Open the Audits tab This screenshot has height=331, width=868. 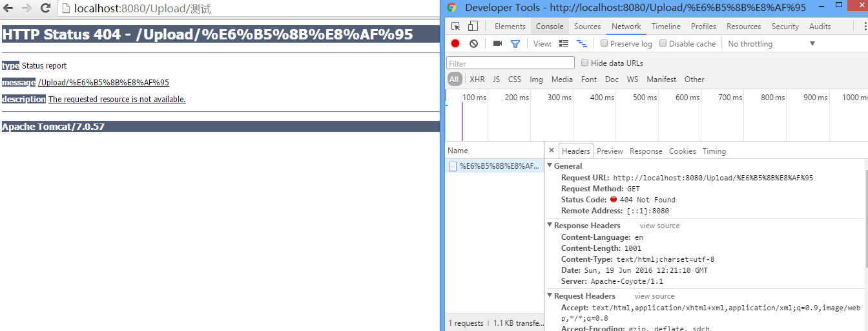coord(820,27)
